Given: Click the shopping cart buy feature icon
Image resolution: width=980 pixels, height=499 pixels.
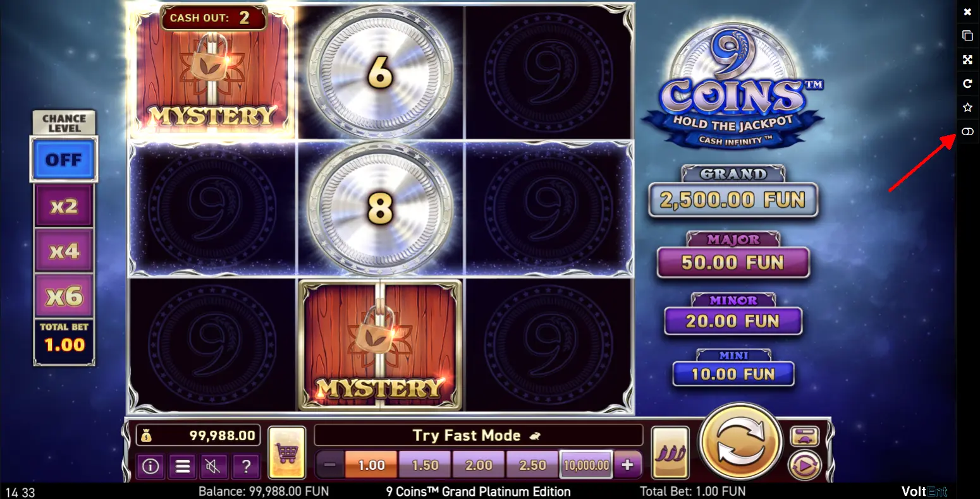Looking at the screenshot, I should tap(287, 452).
